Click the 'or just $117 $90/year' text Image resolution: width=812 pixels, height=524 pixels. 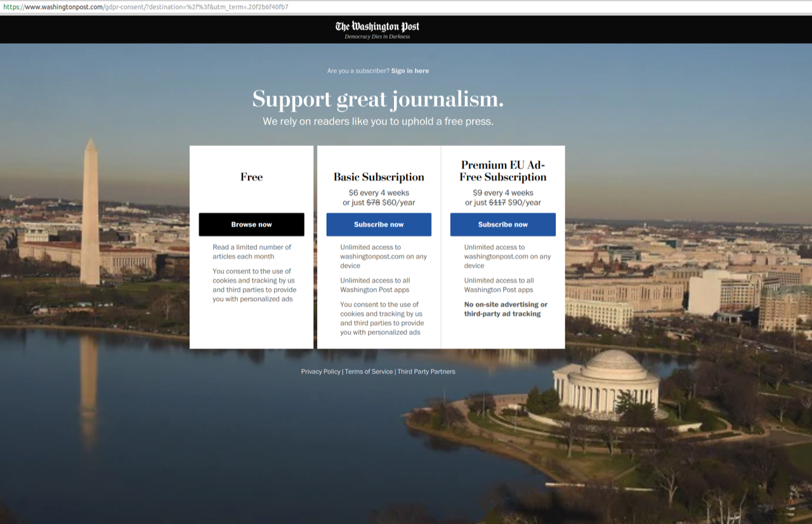click(x=503, y=203)
